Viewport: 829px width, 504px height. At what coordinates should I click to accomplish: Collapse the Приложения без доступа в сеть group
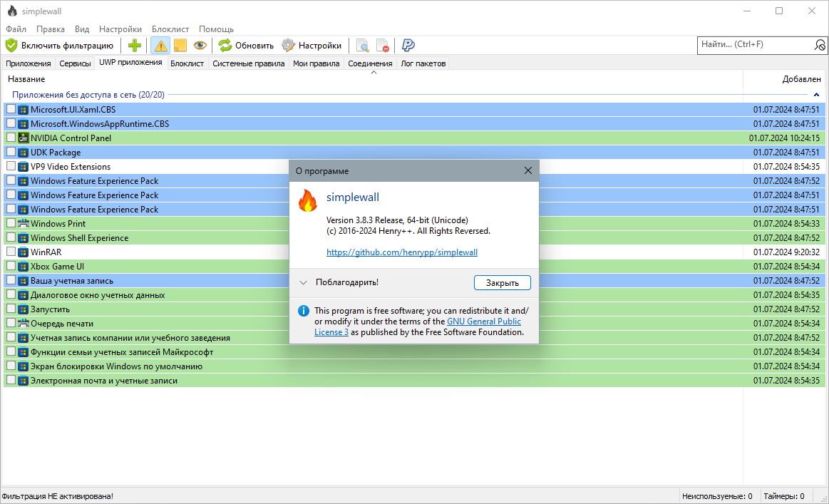pos(816,95)
